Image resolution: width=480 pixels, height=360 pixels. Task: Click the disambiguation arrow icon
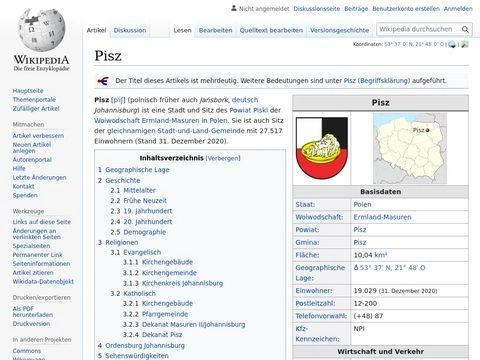103,81
